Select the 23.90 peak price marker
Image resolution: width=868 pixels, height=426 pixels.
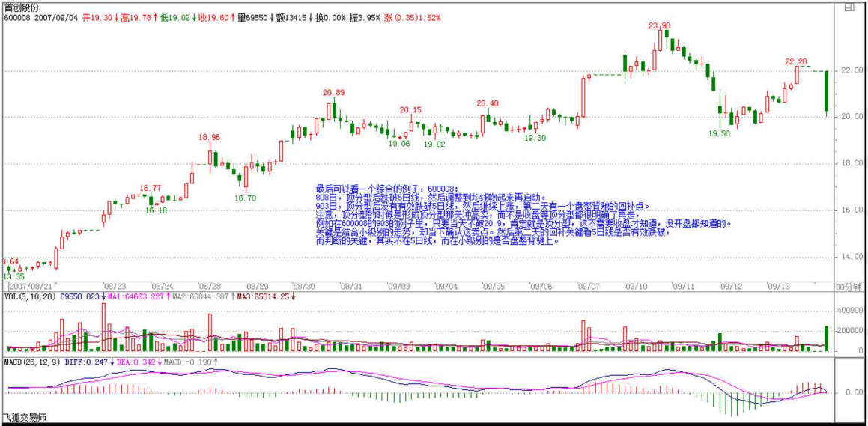[659, 25]
